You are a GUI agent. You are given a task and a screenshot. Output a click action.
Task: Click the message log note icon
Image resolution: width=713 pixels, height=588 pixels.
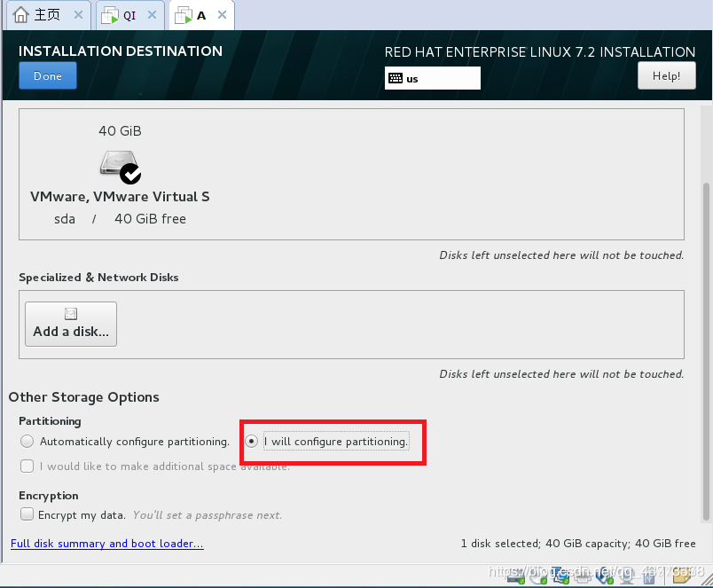(x=681, y=575)
